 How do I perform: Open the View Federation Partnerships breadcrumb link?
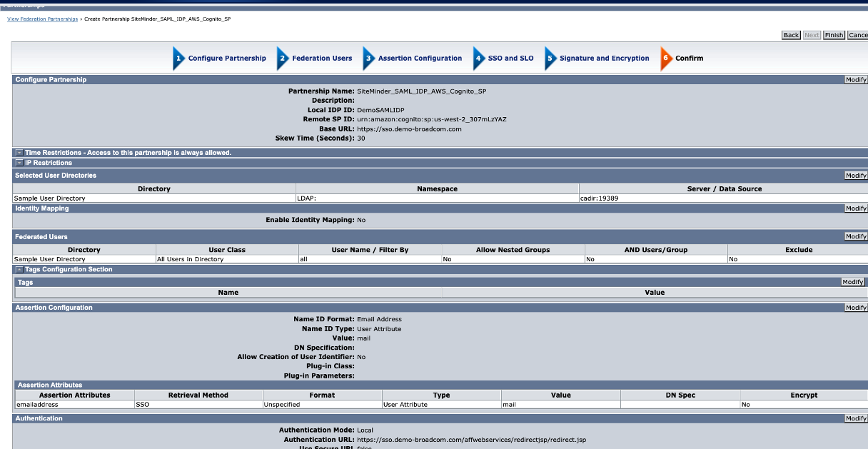(43, 19)
